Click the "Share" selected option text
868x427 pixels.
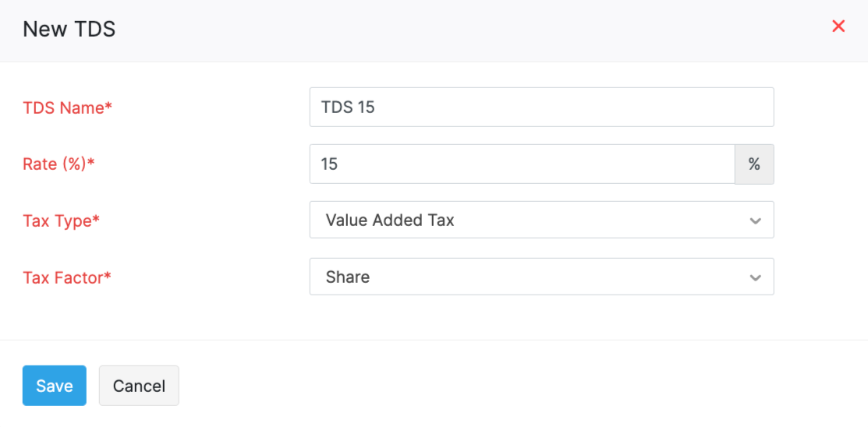coord(348,277)
